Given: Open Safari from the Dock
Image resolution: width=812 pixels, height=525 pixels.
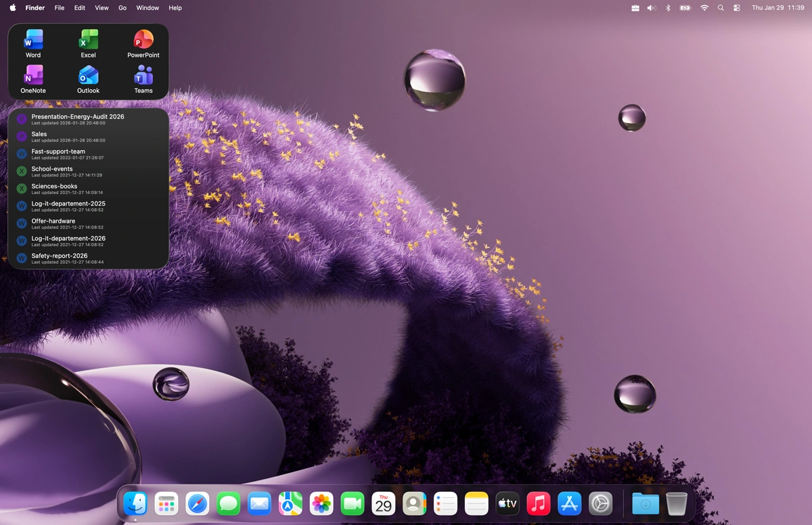Looking at the screenshot, I should click(197, 503).
